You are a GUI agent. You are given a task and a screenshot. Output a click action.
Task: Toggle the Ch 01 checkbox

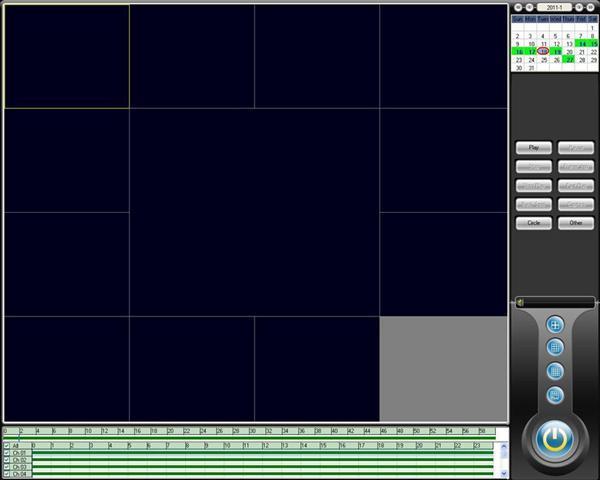[x=7, y=453]
